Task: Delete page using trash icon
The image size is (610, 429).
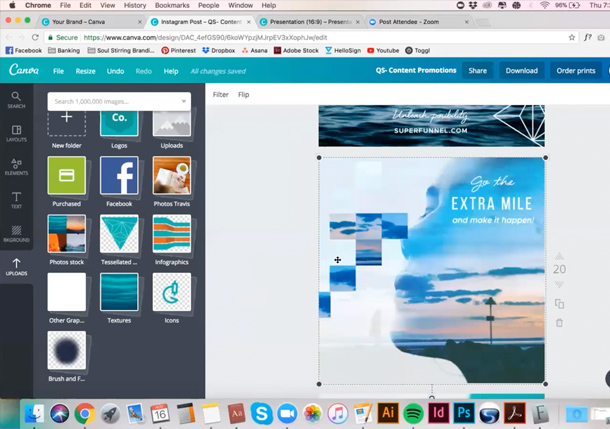Action: click(x=559, y=323)
